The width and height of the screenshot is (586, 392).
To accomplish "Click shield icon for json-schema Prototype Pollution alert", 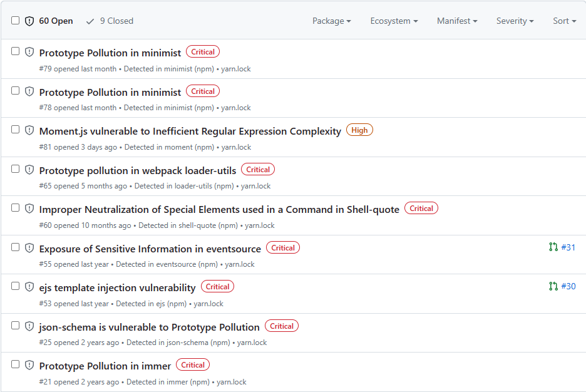I will [29, 326].
